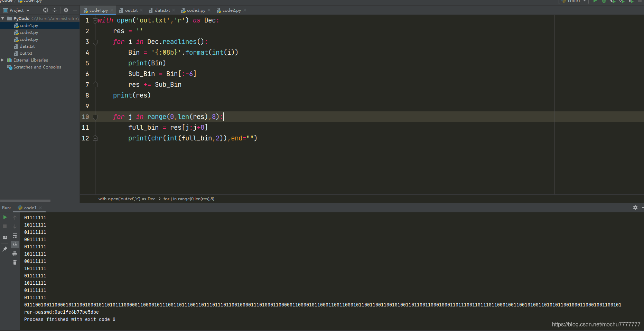Click the down arrow in Run console toolbar

click(x=15, y=227)
